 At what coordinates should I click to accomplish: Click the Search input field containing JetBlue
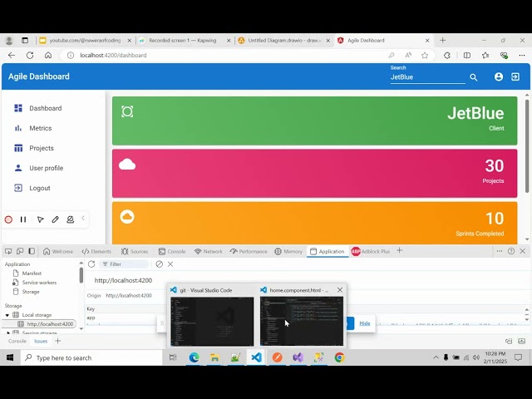pyautogui.click(x=427, y=77)
